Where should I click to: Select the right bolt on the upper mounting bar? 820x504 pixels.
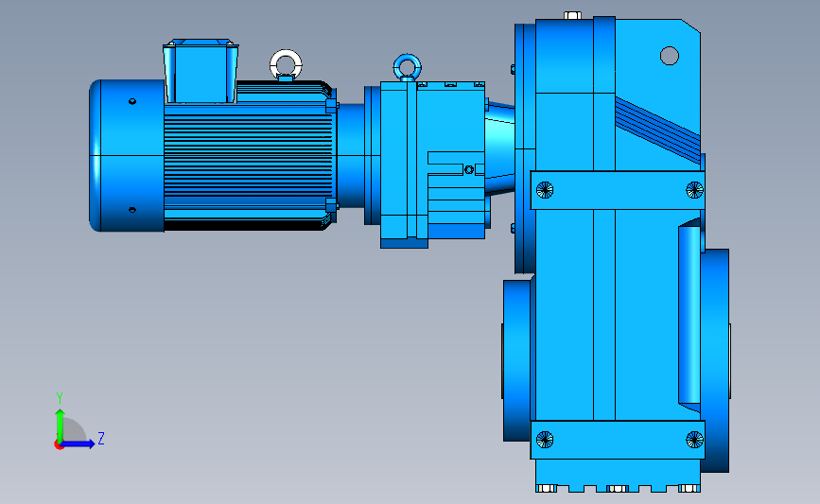(x=694, y=190)
